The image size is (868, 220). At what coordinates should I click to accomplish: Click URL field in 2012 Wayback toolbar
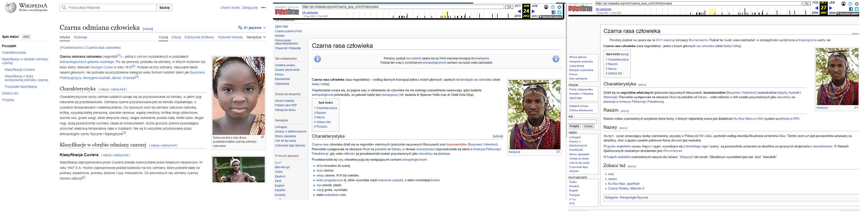pos(403,7)
